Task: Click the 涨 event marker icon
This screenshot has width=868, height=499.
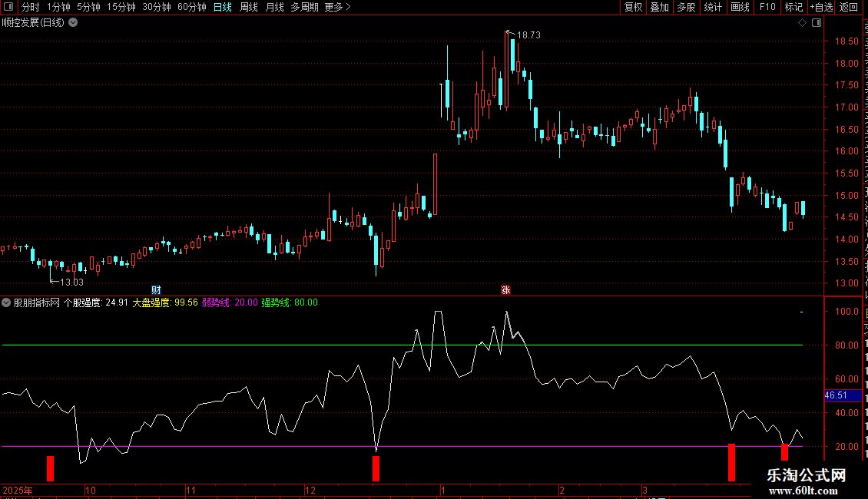Action: tap(505, 290)
